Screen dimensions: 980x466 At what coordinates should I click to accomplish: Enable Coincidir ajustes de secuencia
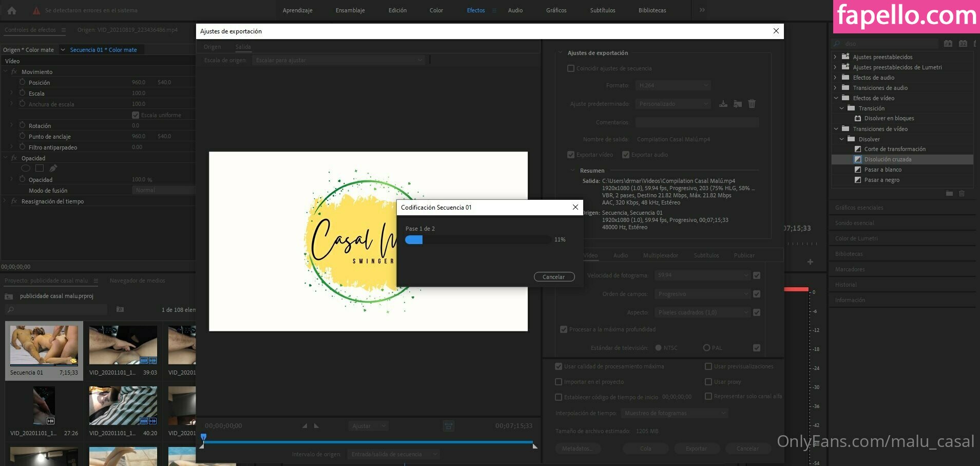[x=571, y=68]
